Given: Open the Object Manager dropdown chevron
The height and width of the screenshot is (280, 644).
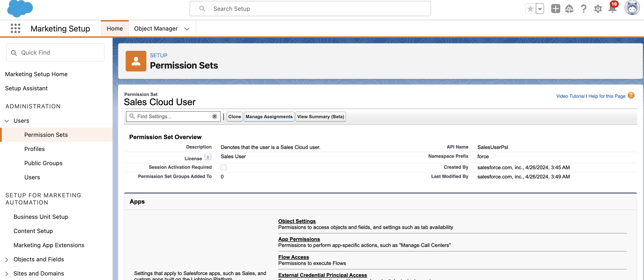Looking at the screenshot, I should 187,29.
